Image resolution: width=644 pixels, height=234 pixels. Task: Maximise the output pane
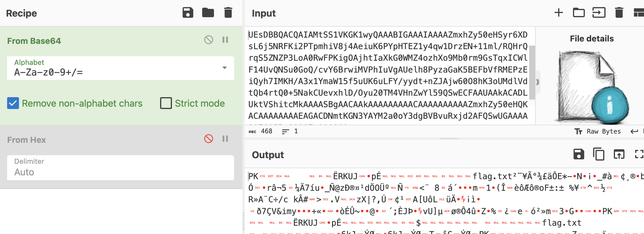pyautogui.click(x=639, y=154)
